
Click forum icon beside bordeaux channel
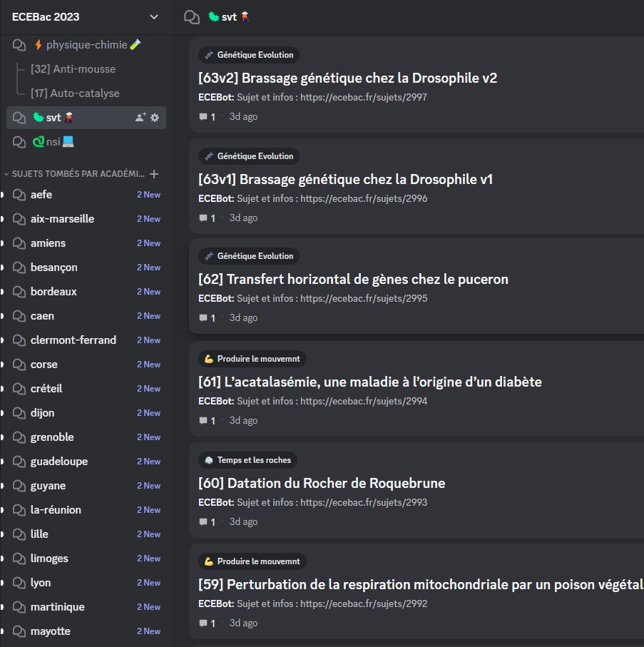point(19,292)
